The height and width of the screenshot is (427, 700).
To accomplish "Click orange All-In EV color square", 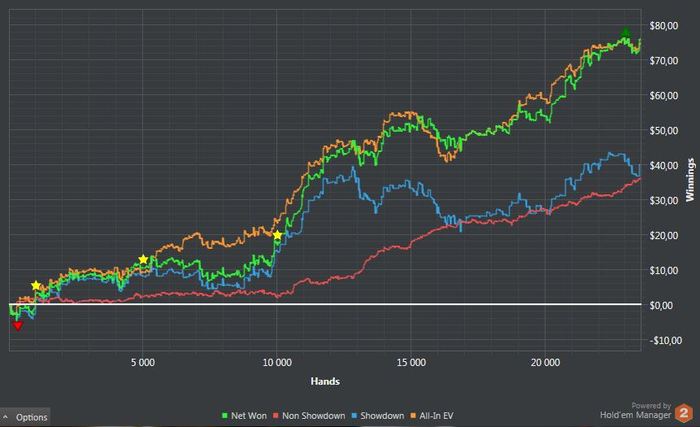I will [x=413, y=416].
